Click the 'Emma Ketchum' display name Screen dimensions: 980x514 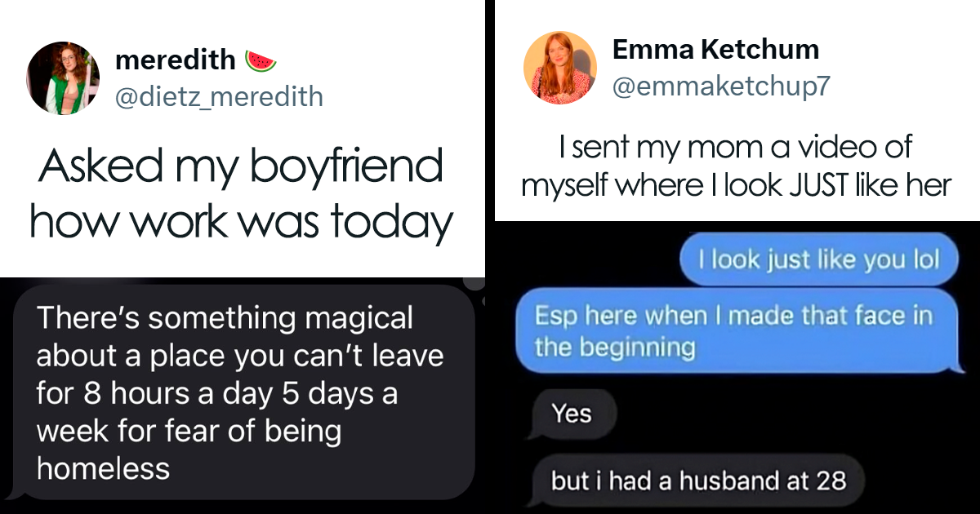(x=715, y=50)
